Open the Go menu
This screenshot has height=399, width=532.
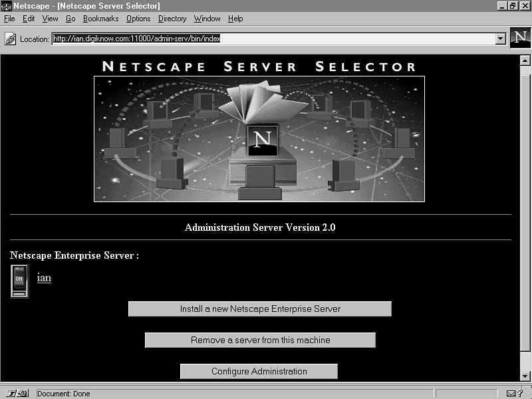pyautogui.click(x=70, y=19)
